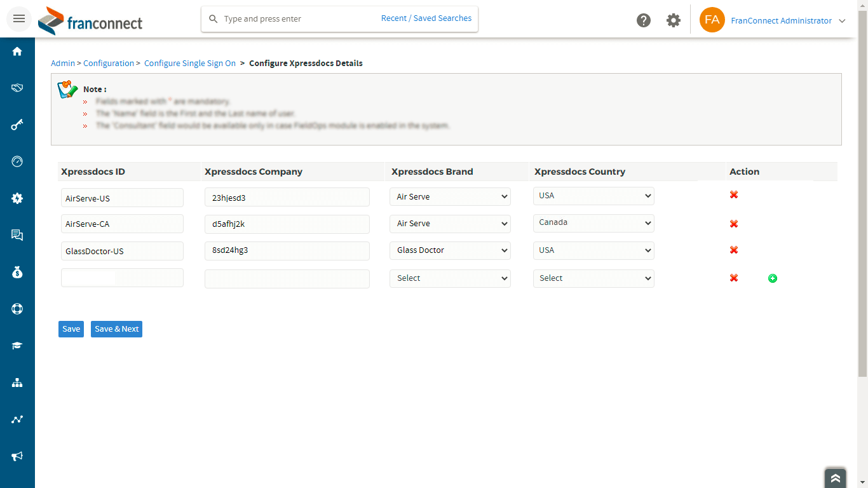Viewport: 868px width, 488px height.
Task: Edit the GlassDoctor-US ID field
Action: 122,251
